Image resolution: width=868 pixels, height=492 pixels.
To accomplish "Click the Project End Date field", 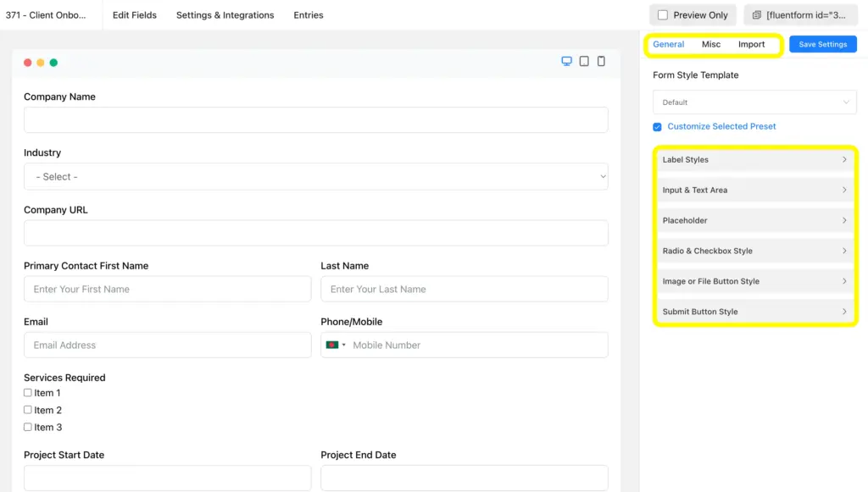I will [465, 478].
